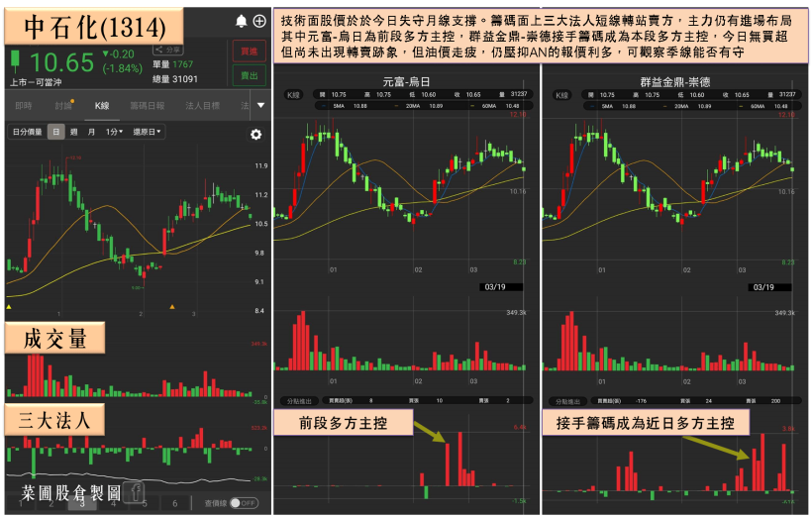Click the K線 badge on 元富-烏日 chart
This screenshot has width=812, height=517.
tap(294, 95)
